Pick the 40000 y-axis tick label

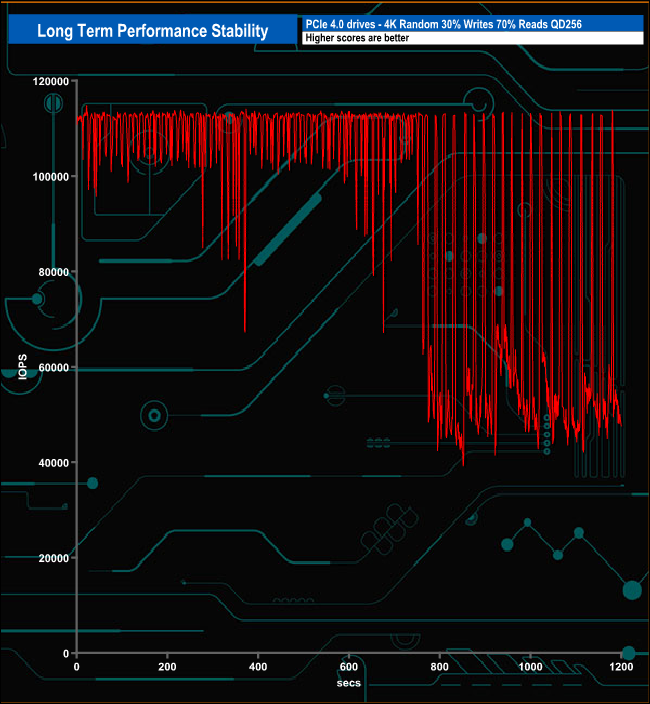pos(49,463)
